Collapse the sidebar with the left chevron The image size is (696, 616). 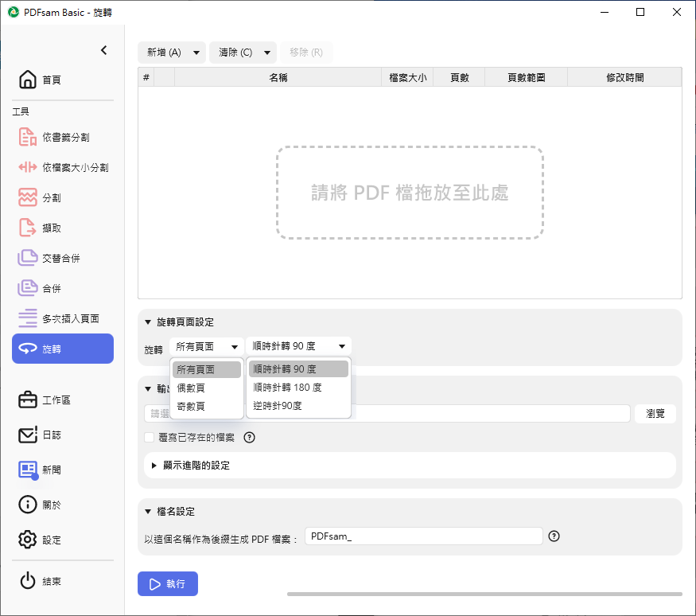point(104,50)
